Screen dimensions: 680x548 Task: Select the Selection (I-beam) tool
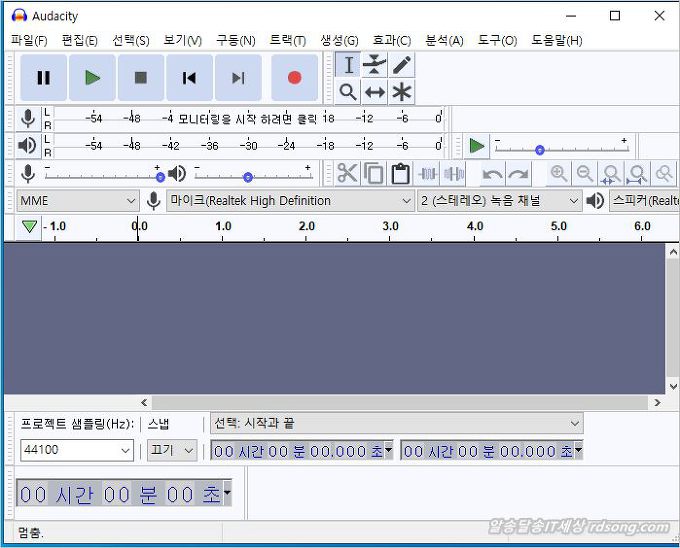point(348,65)
